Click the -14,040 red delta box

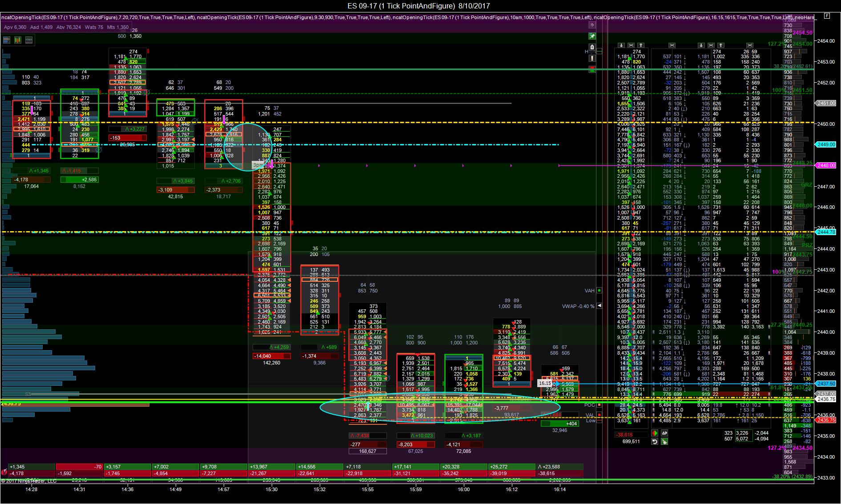click(271, 356)
